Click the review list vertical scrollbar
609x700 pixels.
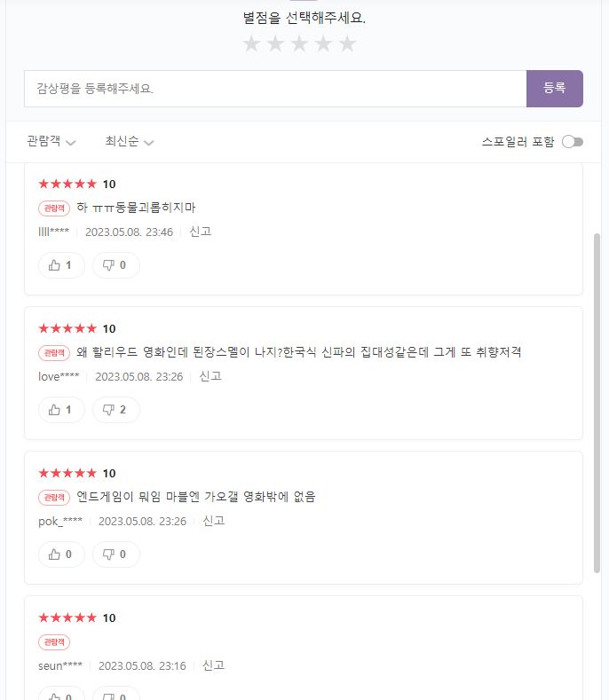[x=597, y=403]
